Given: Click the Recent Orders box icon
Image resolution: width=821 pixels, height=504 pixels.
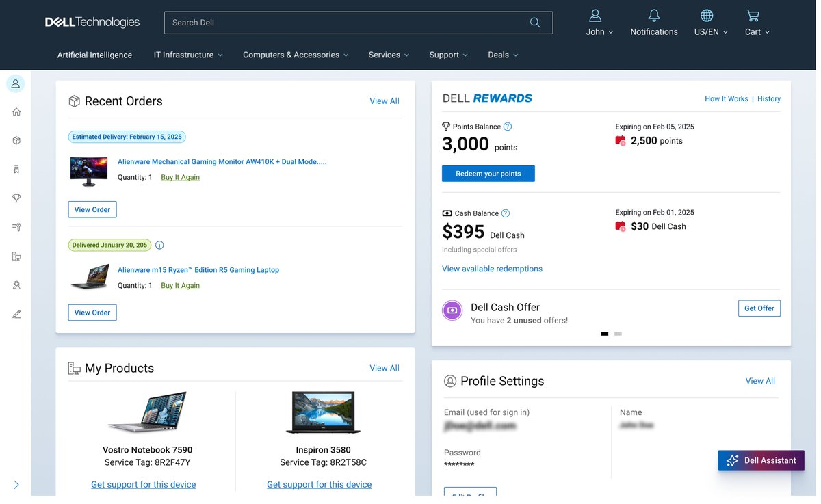Looking at the screenshot, I should pos(74,101).
